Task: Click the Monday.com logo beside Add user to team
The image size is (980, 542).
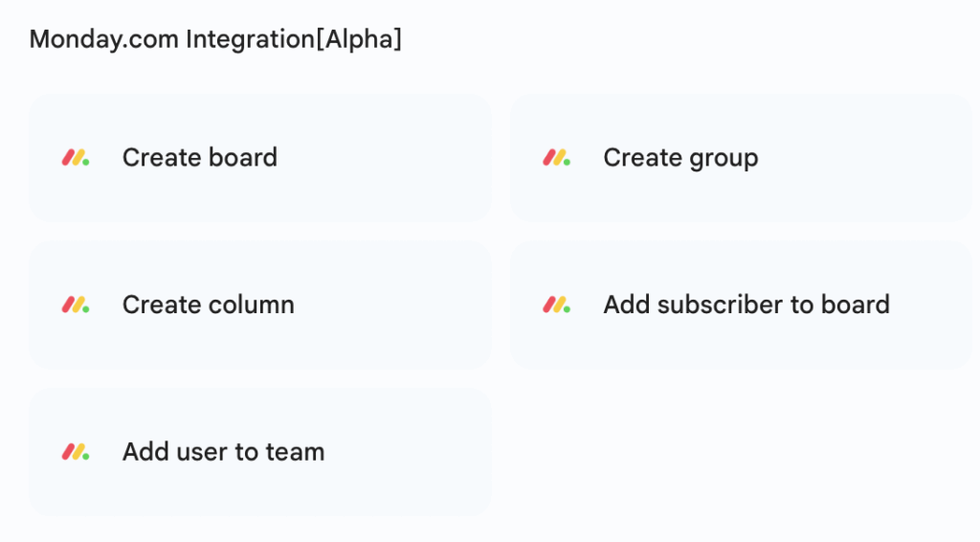Action: (x=76, y=452)
